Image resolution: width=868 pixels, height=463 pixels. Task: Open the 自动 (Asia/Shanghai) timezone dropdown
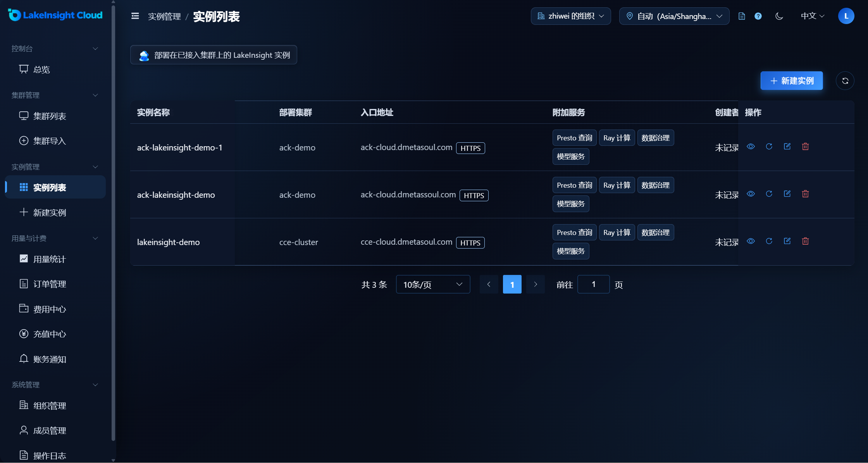pos(674,16)
